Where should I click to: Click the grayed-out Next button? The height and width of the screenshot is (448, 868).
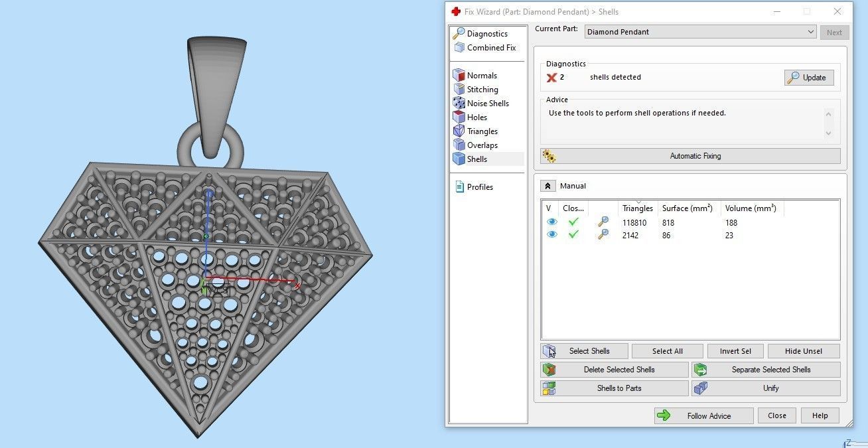[x=834, y=32]
